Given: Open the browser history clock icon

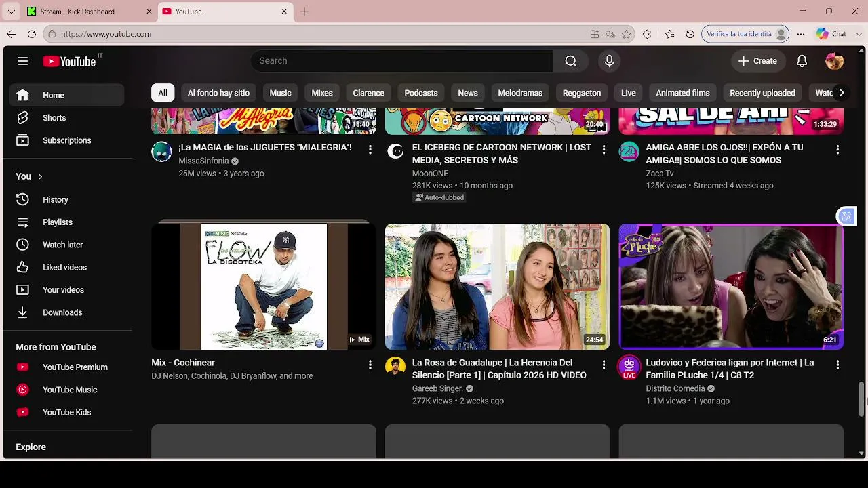Looking at the screenshot, I should pyautogui.click(x=690, y=34).
